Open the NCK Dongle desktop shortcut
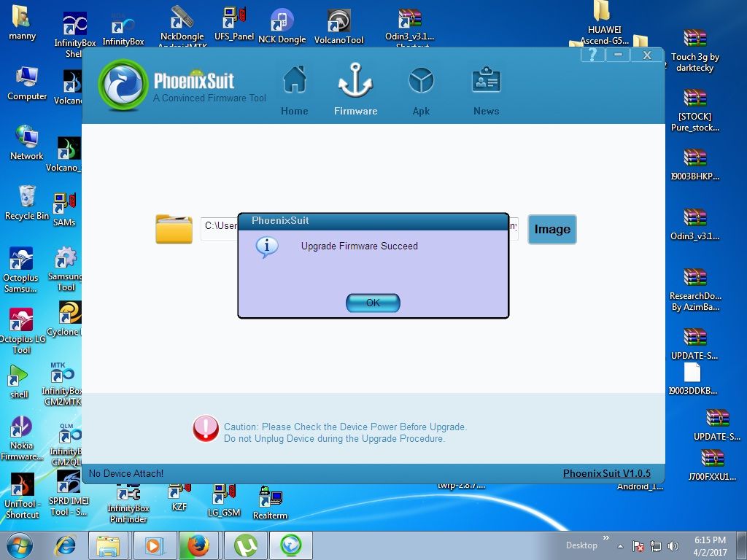The image size is (747, 560). click(x=282, y=27)
